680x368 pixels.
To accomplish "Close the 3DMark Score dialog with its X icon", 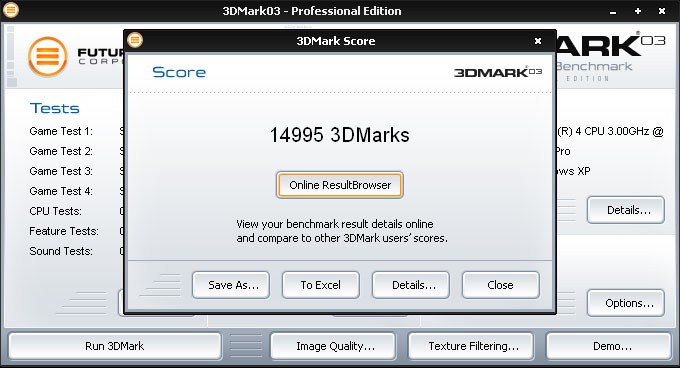I will point(538,41).
